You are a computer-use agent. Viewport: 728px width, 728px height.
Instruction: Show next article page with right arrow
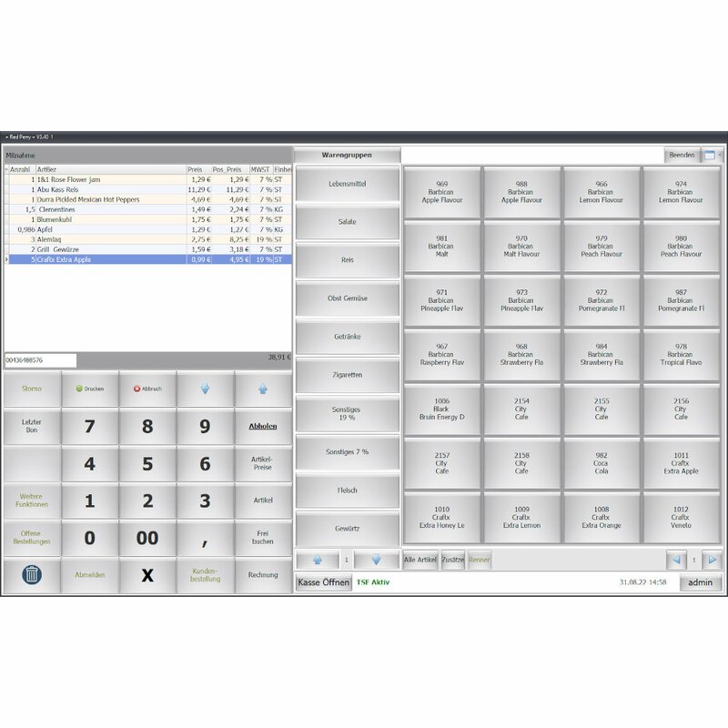coord(712,560)
